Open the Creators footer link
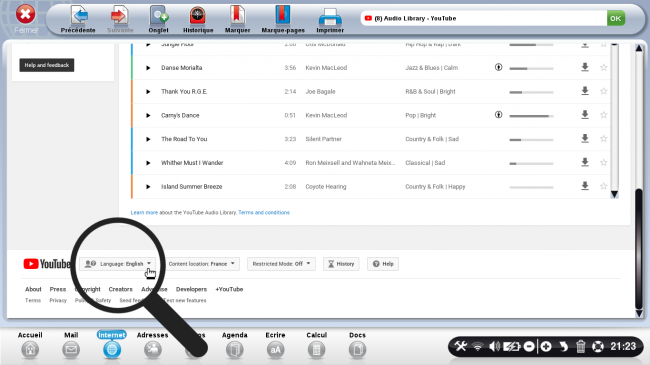Viewport: 650px width, 365px height. tap(121, 289)
